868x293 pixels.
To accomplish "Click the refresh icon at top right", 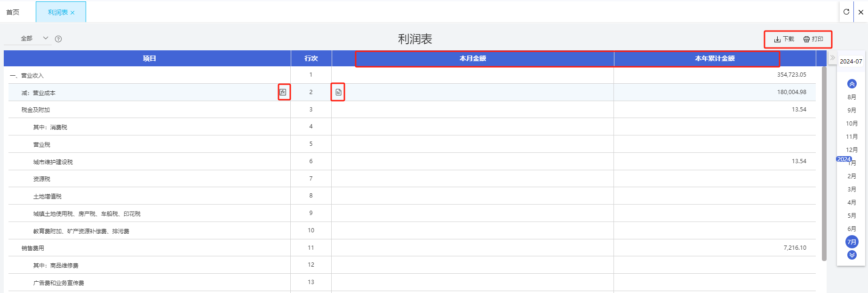I will pos(846,12).
